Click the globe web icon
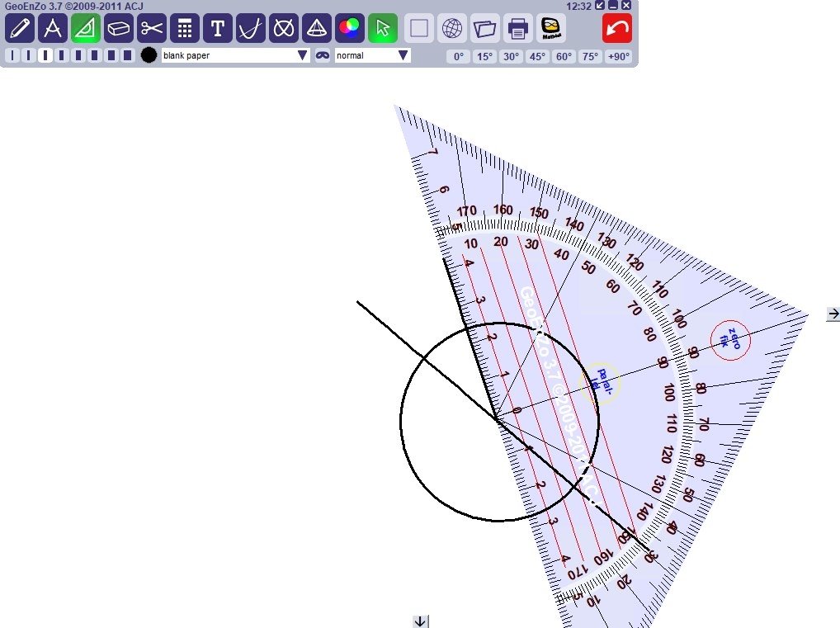This screenshot has height=628, width=840. click(x=452, y=28)
